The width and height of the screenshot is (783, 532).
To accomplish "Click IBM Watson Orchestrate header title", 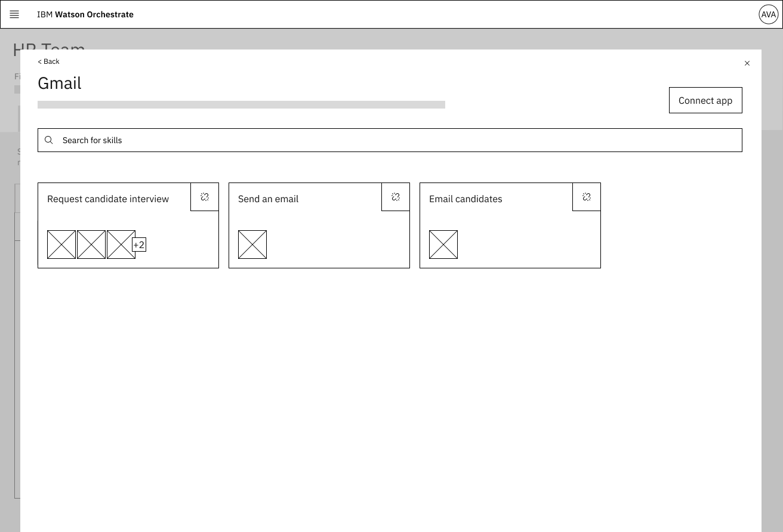I will [85, 14].
